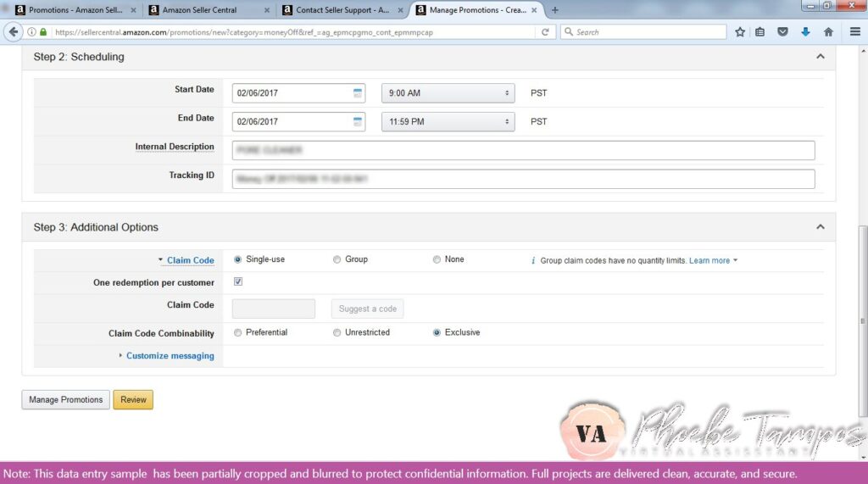Click the green padlock security icon
Viewport: 868px width, 484px height.
(43, 32)
